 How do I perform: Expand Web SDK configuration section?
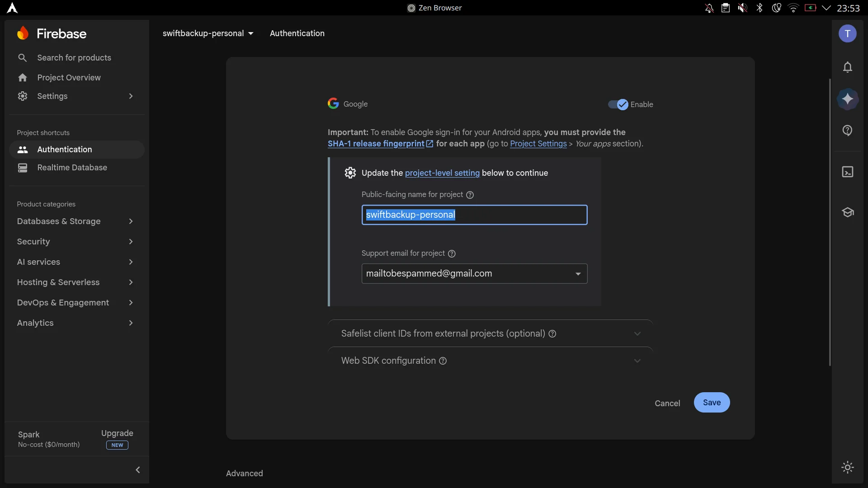[x=491, y=361]
